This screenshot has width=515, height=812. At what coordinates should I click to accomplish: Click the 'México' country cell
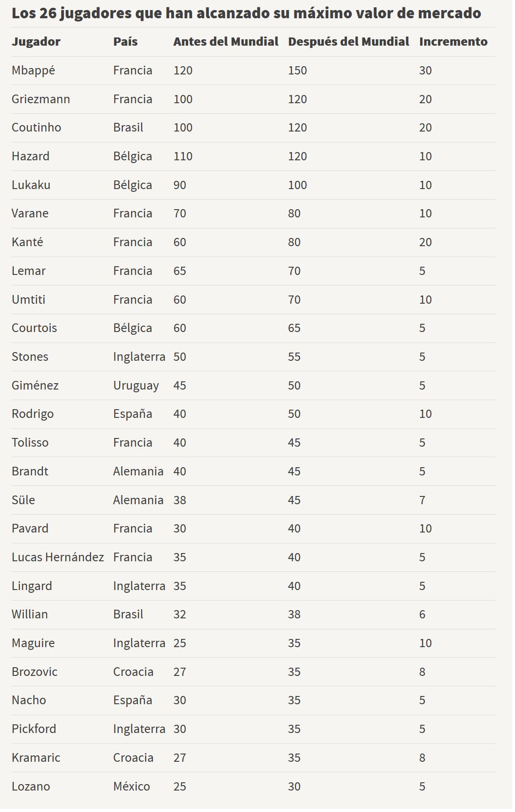click(x=131, y=786)
